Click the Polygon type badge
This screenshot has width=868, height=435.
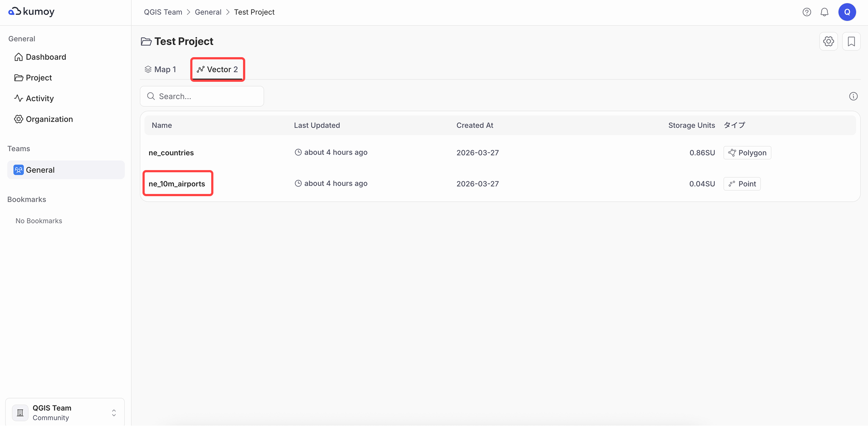[x=747, y=153]
